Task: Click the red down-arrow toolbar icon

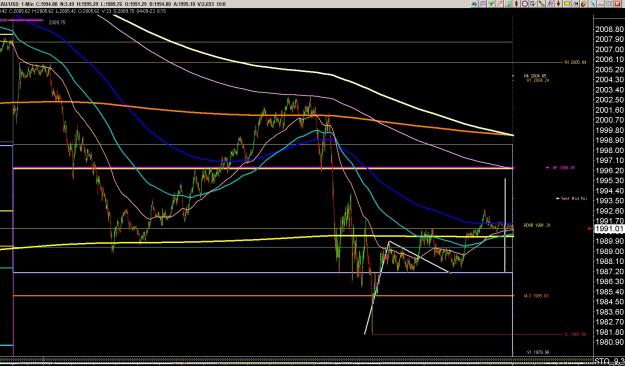Action: 558,4
